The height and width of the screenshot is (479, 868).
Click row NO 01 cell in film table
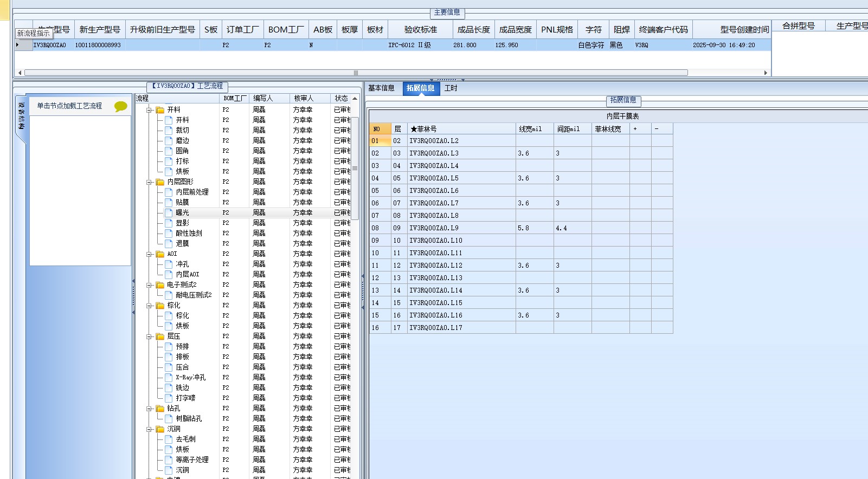[380, 141]
